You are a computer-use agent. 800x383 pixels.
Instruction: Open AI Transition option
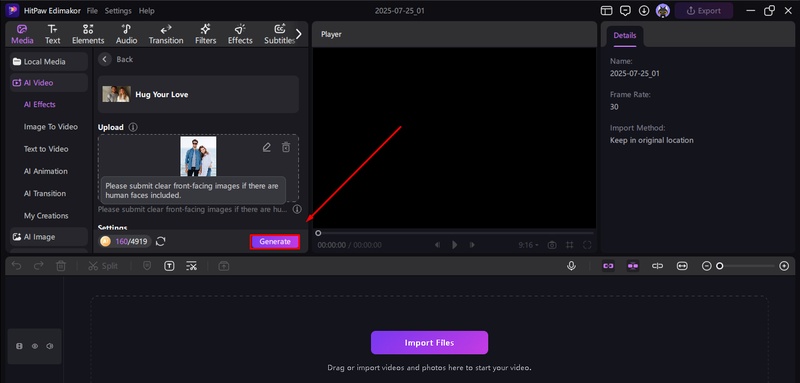coord(45,194)
